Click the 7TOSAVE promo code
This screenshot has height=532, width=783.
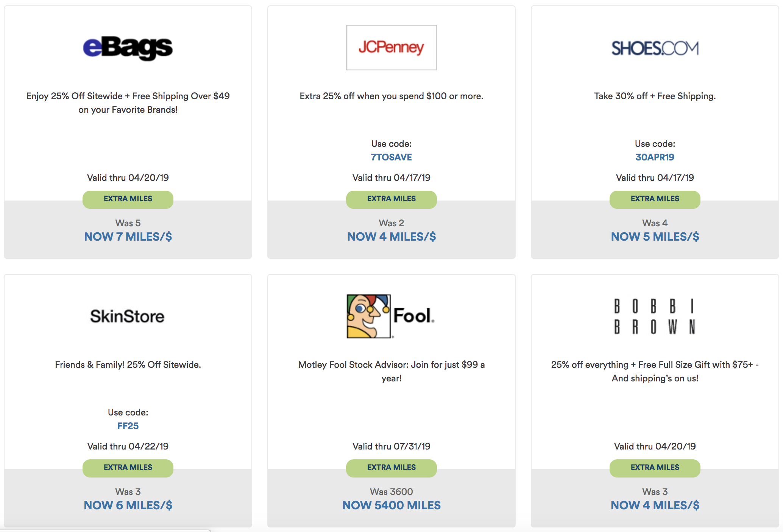point(391,157)
